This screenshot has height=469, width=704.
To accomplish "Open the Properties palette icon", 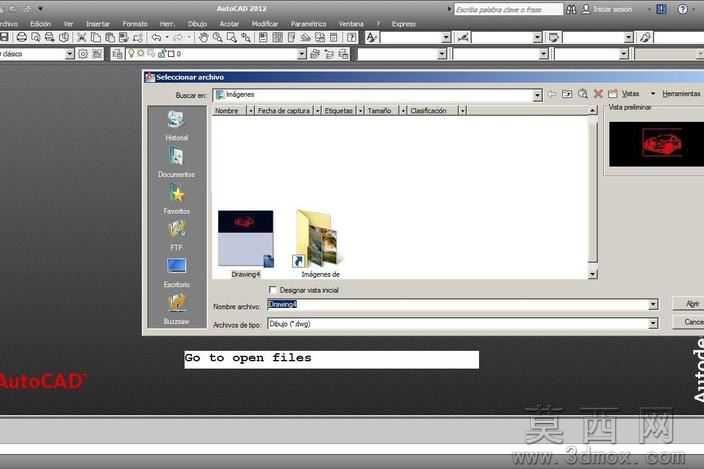I will point(263,37).
